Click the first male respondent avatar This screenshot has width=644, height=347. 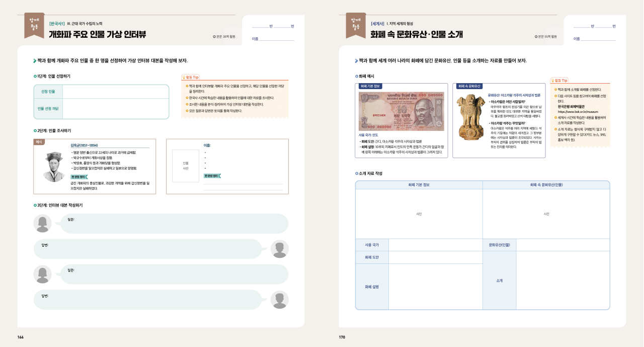click(x=279, y=249)
